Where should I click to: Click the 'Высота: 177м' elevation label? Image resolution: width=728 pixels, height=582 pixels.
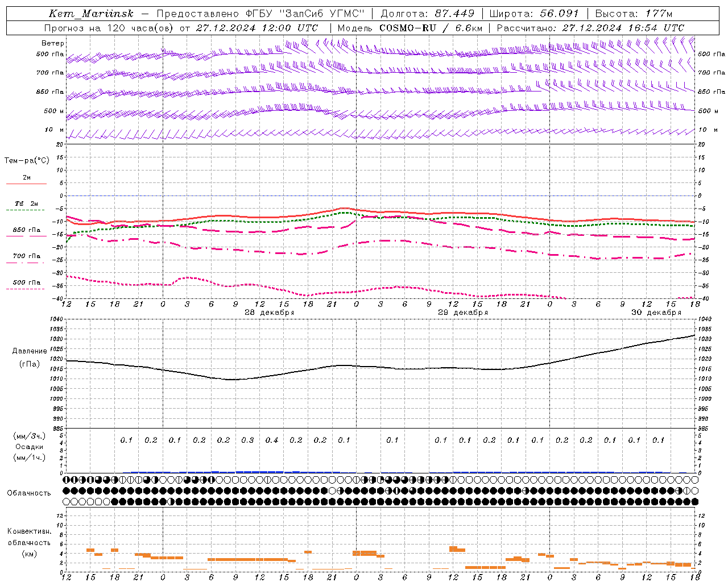pyautogui.click(x=634, y=14)
